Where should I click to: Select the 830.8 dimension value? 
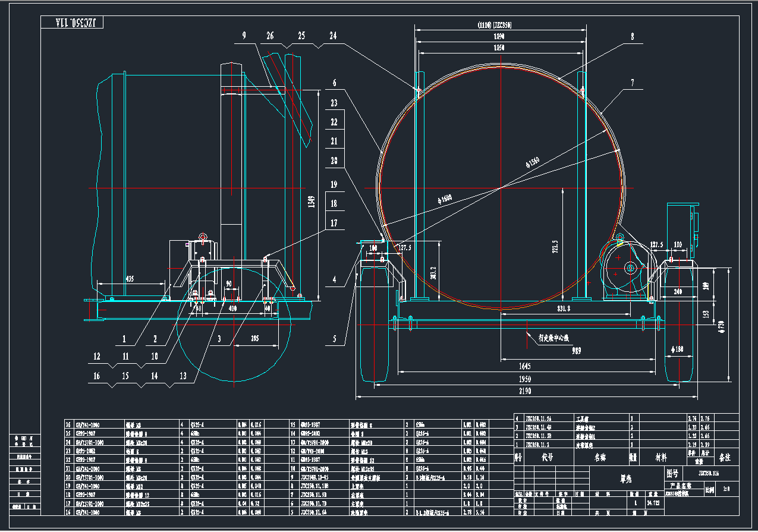point(564,309)
